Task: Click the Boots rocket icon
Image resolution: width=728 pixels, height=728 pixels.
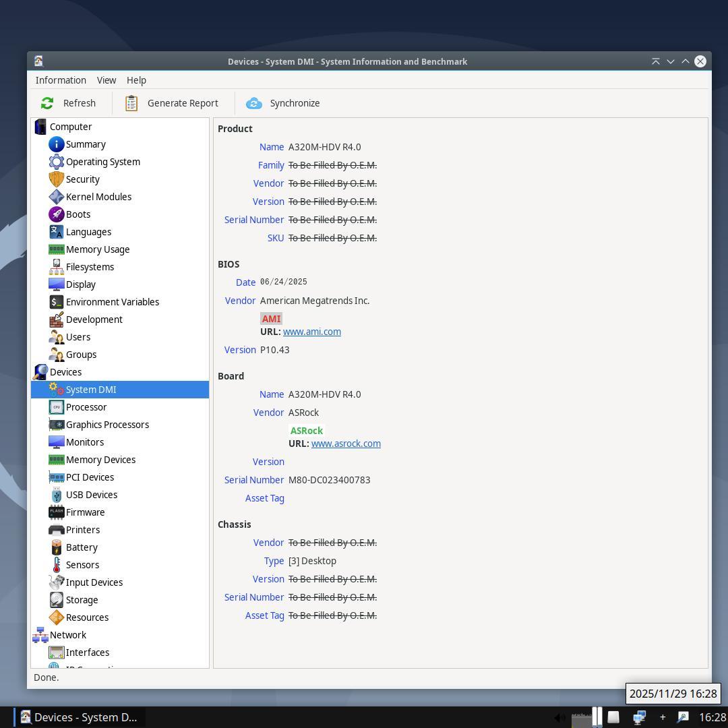Action: [57, 214]
